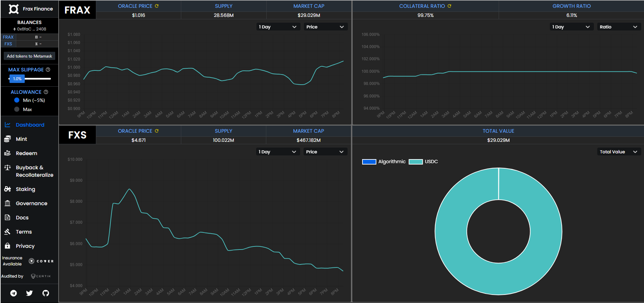Click the USDC segment of donut chart
This screenshot has height=303, width=644.
pyautogui.click(x=451, y=231)
